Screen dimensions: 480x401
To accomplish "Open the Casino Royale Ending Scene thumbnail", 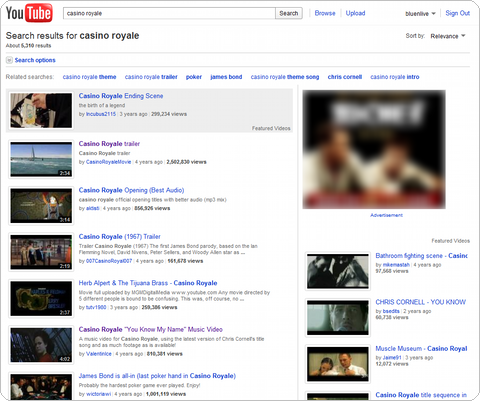I will [x=41, y=111].
